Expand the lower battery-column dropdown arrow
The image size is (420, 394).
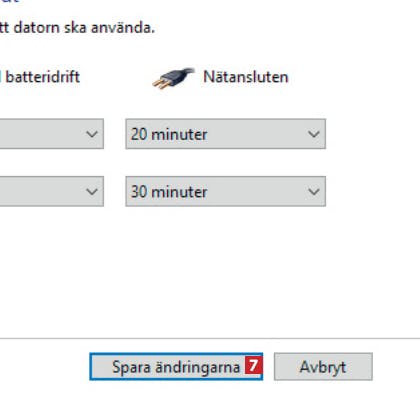click(x=92, y=192)
